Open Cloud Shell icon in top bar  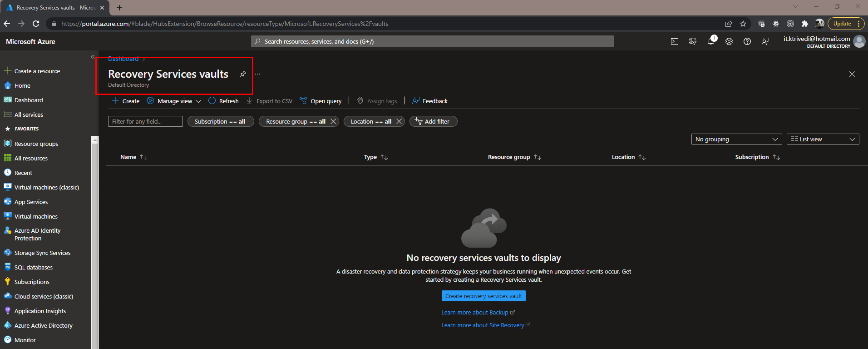(x=675, y=41)
